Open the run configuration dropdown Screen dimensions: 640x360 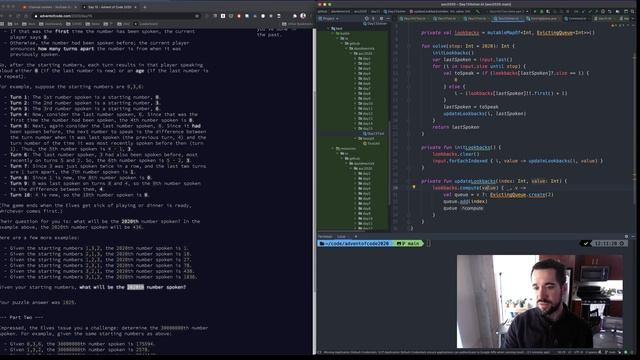click(507, 11)
